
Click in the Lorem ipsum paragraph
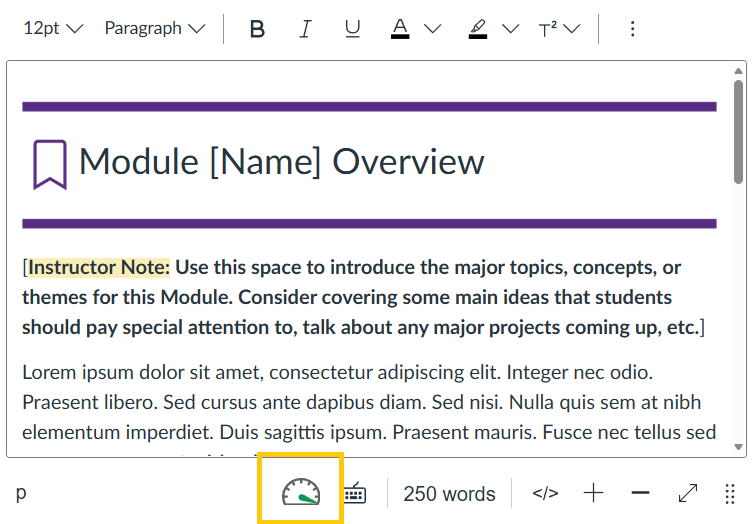pyautogui.click(x=369, y=402)
